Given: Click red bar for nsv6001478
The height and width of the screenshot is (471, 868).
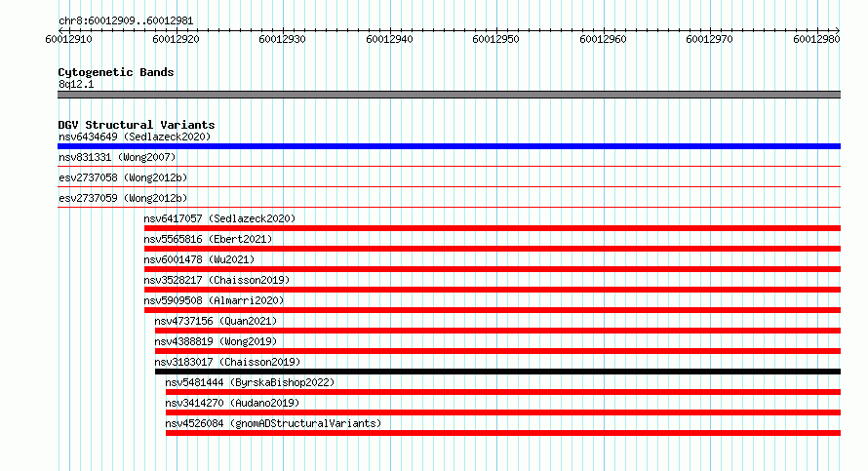Looking at the screenshot, I should pyautogui.click(x=493, y=269).
